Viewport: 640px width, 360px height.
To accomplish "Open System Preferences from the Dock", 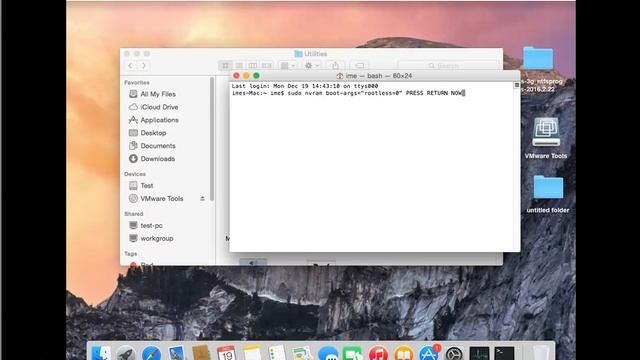I will [454, 353].
